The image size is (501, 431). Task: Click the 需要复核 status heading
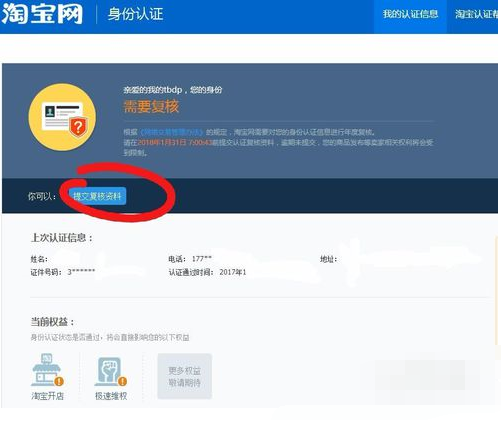151,107
